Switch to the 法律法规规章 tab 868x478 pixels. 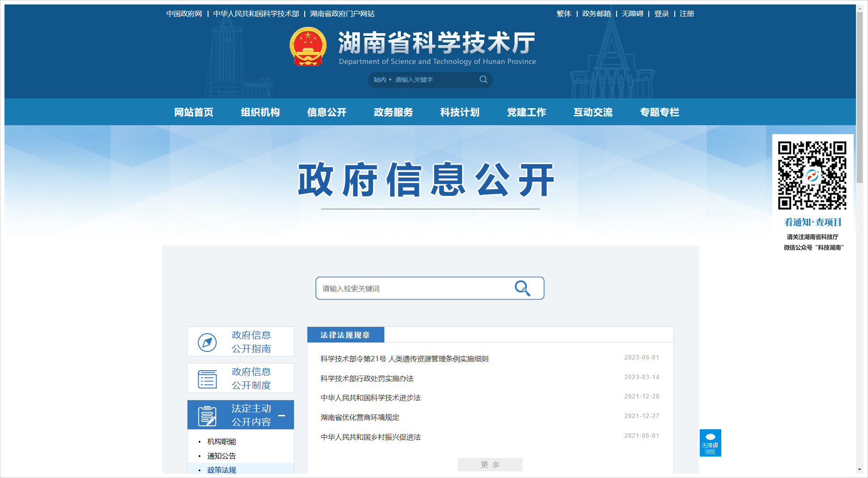345,335
